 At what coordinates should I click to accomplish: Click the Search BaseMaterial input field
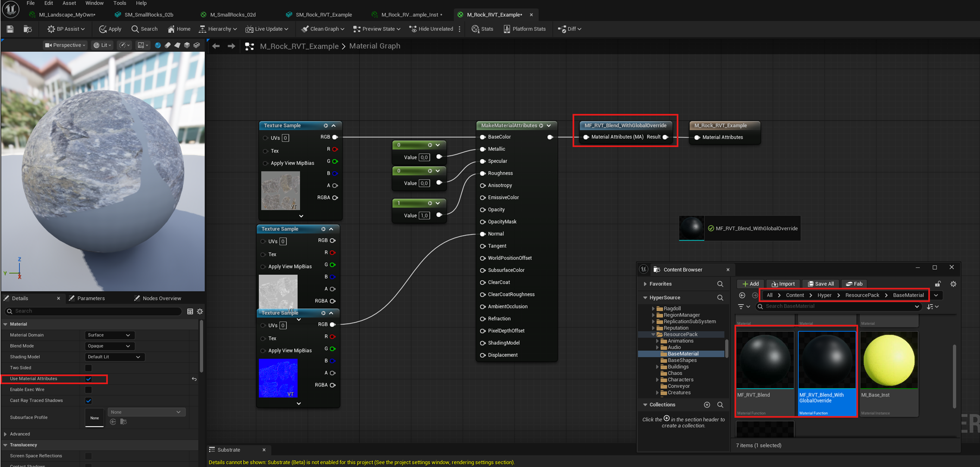coord(838,306)
